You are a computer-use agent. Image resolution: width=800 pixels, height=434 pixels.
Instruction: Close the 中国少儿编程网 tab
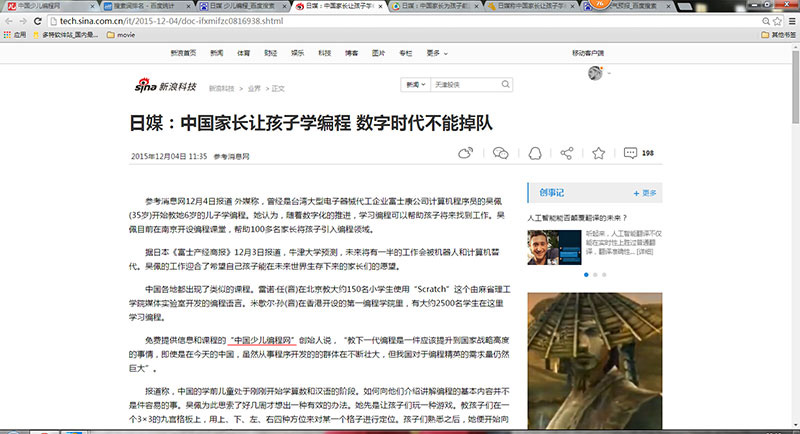[92, 6]
